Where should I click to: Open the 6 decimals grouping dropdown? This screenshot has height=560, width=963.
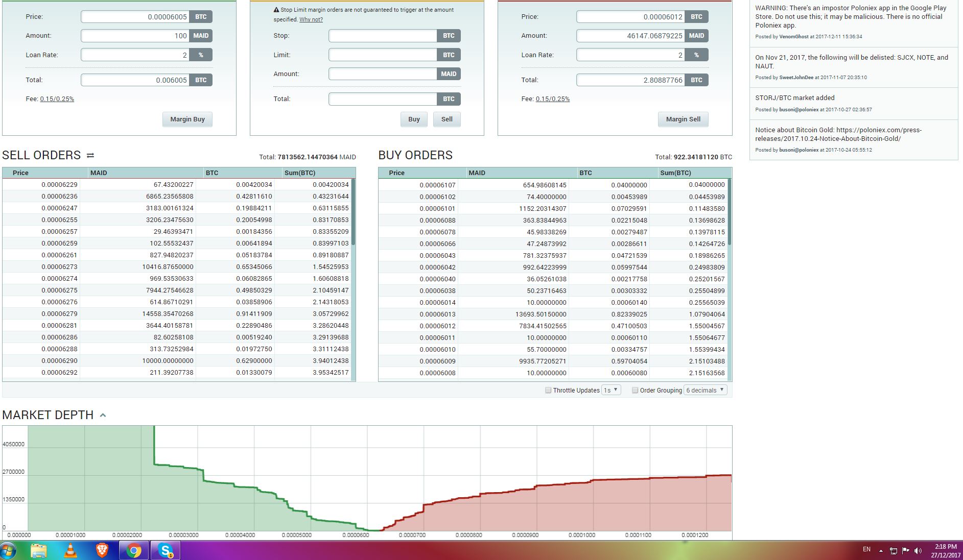pos(705,390)
